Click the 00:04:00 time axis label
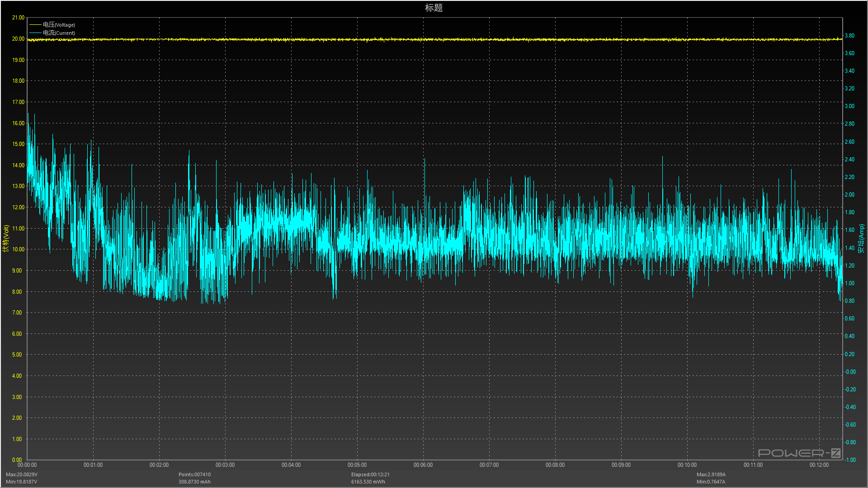The width and height of the screenshot is (868, 488). [291, 465]
